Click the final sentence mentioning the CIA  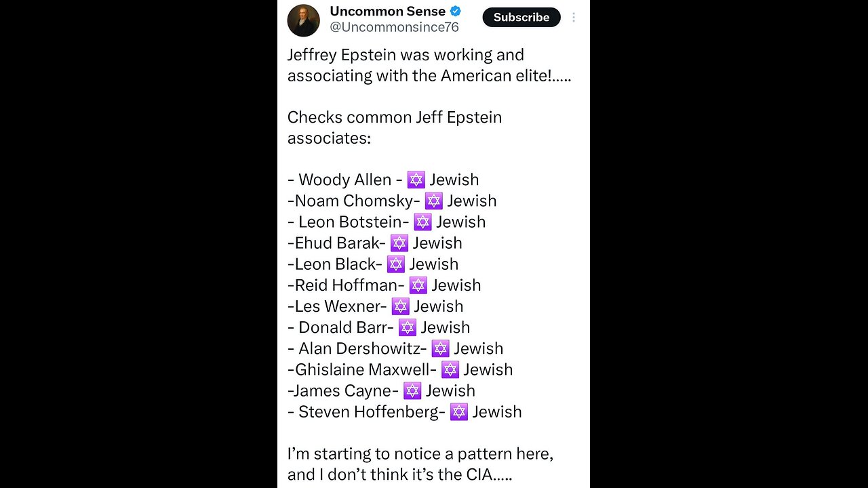pyautogui.click(x=420, y=464)
